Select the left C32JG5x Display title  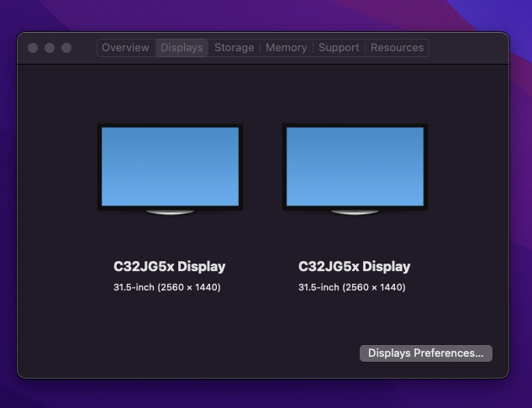pyautogui.click(x=169, y=267)
